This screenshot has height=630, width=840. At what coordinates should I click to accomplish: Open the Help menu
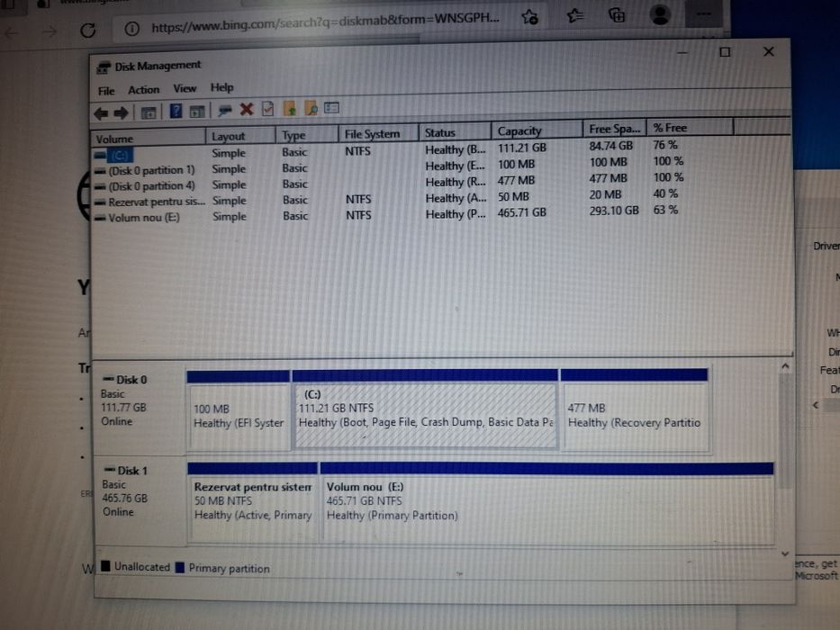click(x=221, y=87)
